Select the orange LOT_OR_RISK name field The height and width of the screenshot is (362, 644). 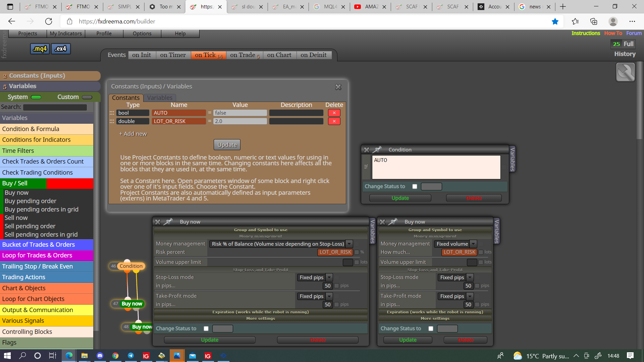tap(179, 121)
